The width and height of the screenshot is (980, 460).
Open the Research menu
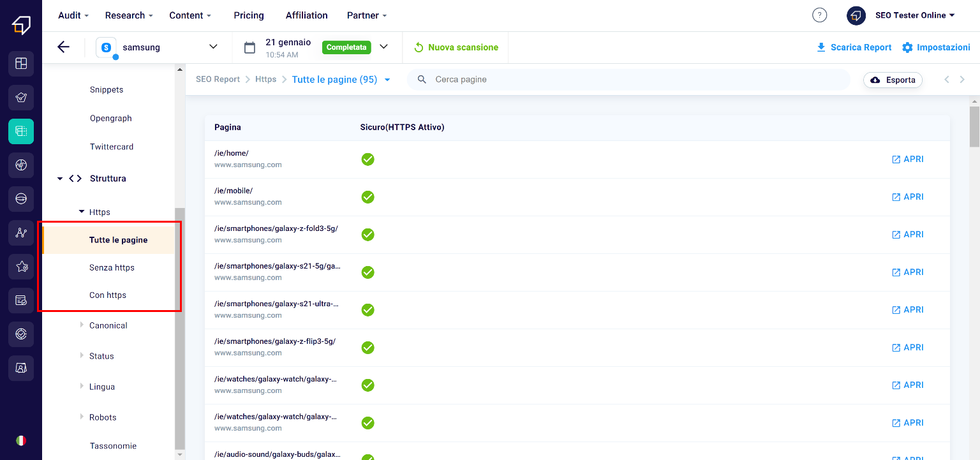129,15
